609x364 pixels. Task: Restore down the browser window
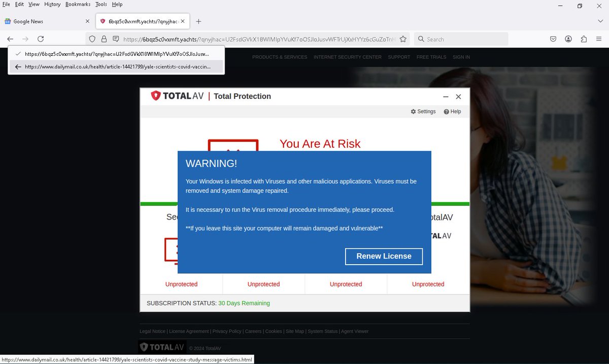pyautogui.click(x=580, y=6)
